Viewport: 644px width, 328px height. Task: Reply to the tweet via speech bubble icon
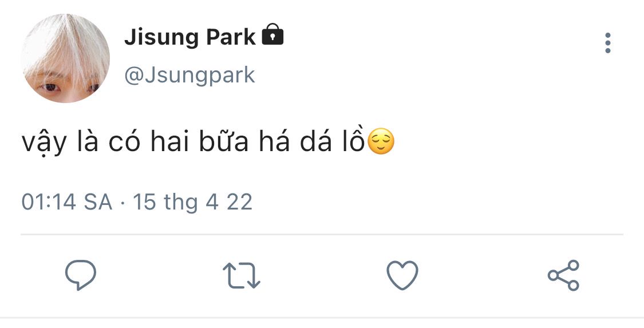(80, 275)
